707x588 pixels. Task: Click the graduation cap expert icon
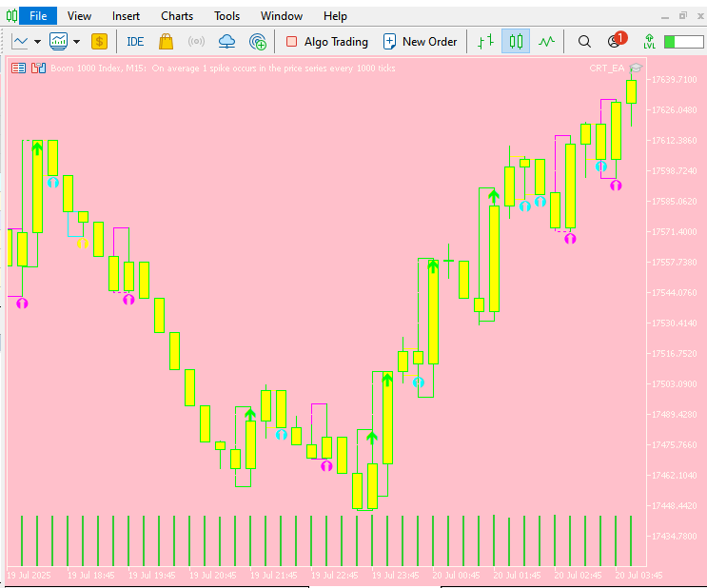(x=636, y=69)
